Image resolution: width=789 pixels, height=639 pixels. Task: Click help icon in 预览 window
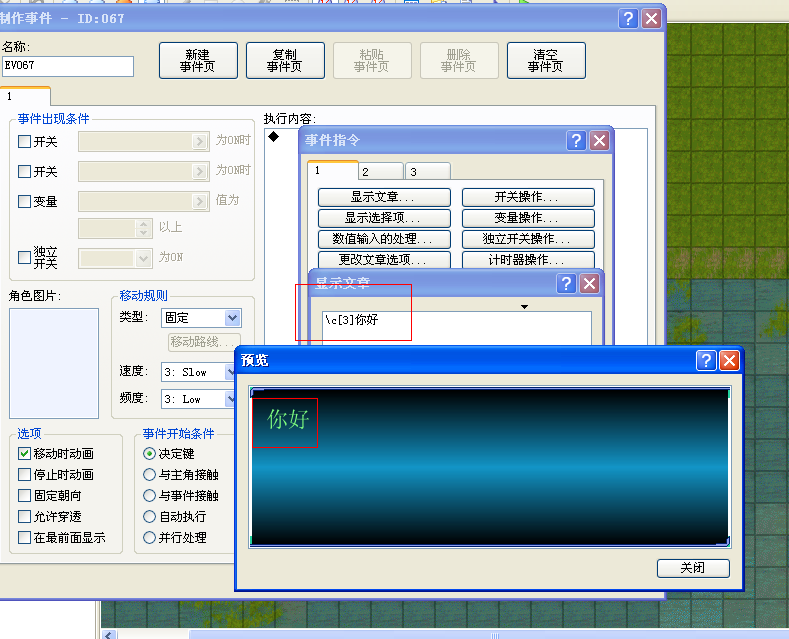[706, 360]
